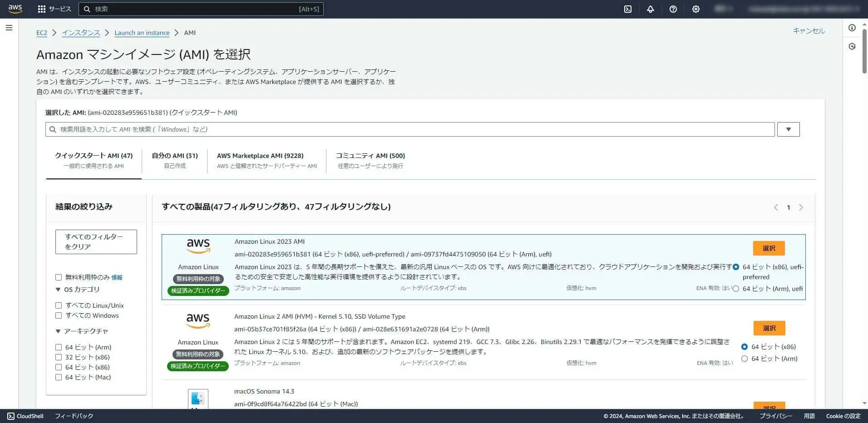868x423 pixels.
Task: Select 64 ビット (x86) radio for Amazon Linux 2
Action: pyautogui.click(x=745, y=347)
